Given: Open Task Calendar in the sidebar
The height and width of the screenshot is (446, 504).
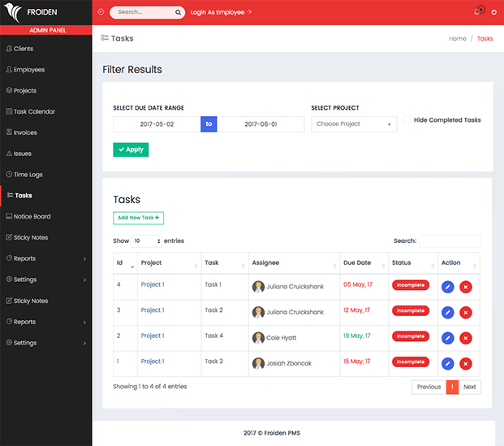Looking at the screenshot, I should coord(34,111).
